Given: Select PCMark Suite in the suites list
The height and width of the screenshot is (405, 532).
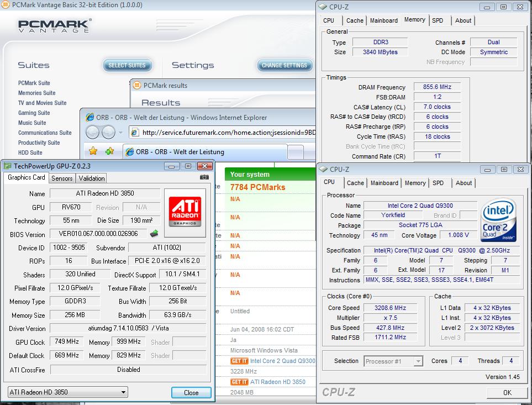Looking at the screenshot, I should tap(34, 83).
